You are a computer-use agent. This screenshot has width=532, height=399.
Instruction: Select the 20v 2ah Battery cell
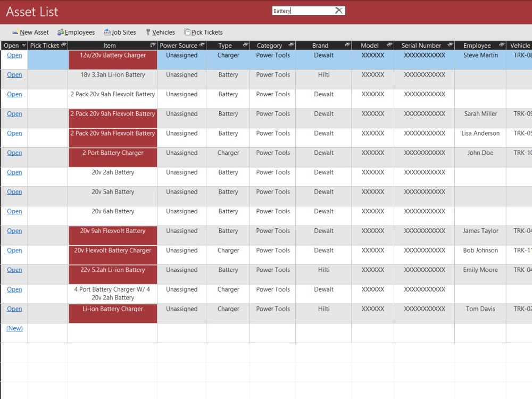tap(113, 177)
